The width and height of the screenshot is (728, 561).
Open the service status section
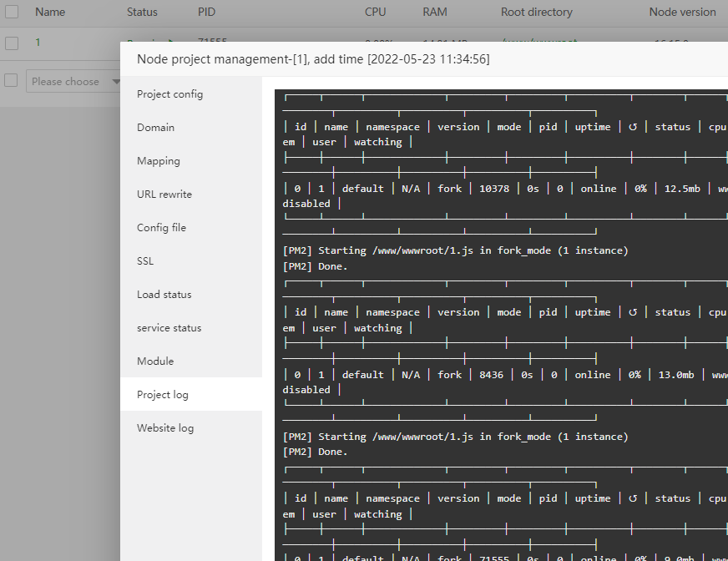[x=169, y=328]
